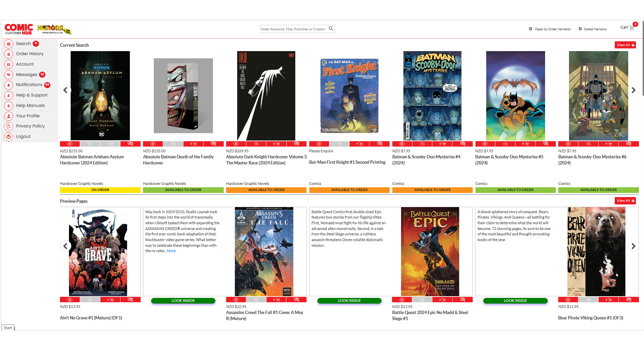Screen dimensions: 644x350
Task: Toggle Gated Variants checkbox
Action: pyautogui.click(x=580, y=29)
